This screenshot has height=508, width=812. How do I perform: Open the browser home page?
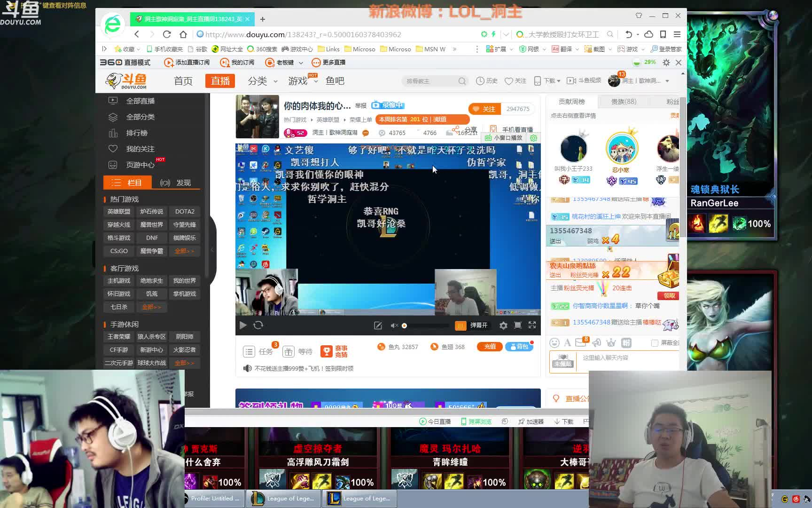[183, 34]
